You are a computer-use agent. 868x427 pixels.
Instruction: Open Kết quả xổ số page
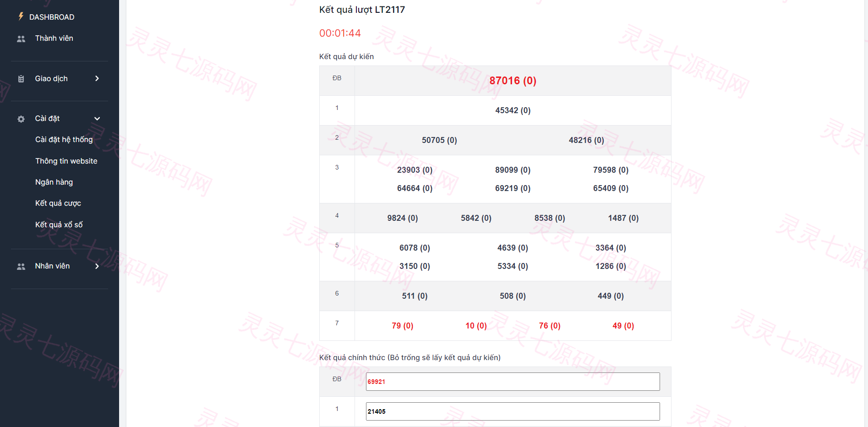click(59, 224)
